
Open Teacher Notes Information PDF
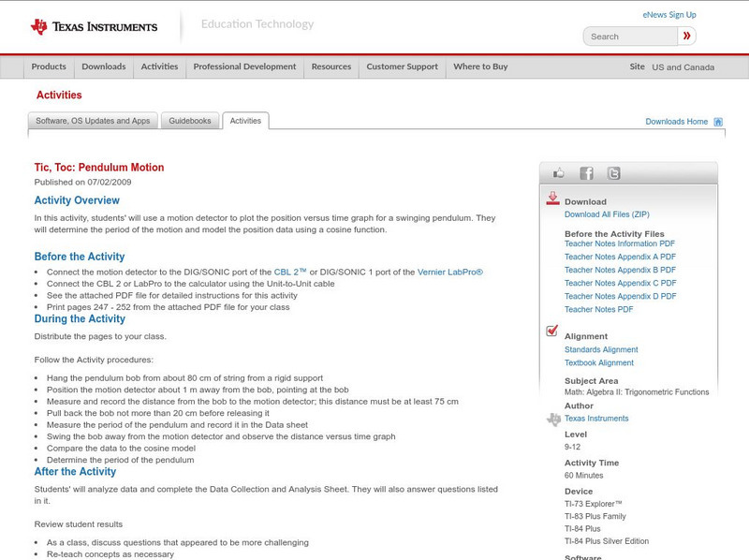(x=620, y=243)
